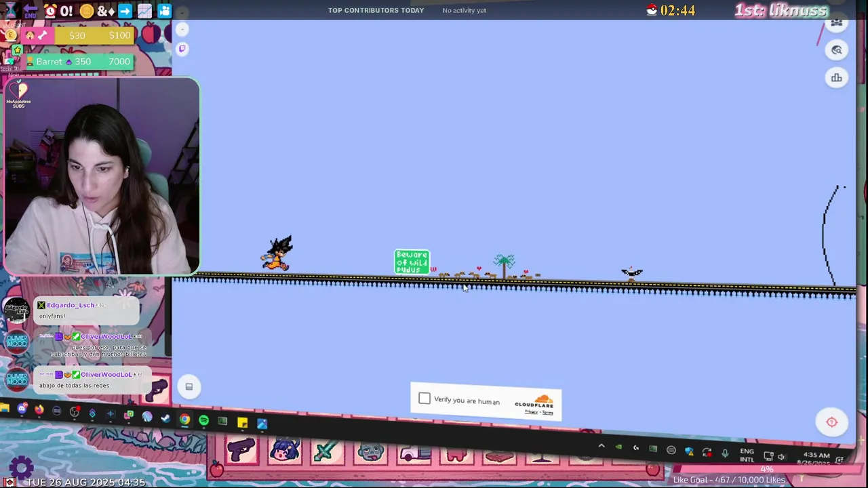
Task: Click the NVIDIA tray icon
Action: point(618,447)
